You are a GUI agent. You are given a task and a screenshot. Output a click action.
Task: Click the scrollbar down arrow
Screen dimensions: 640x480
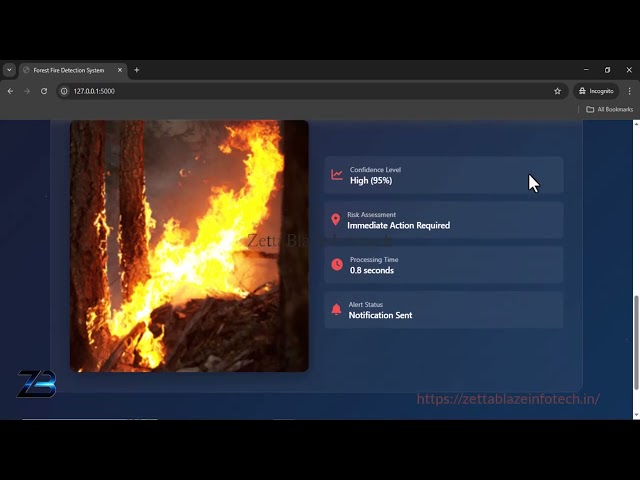636,416
